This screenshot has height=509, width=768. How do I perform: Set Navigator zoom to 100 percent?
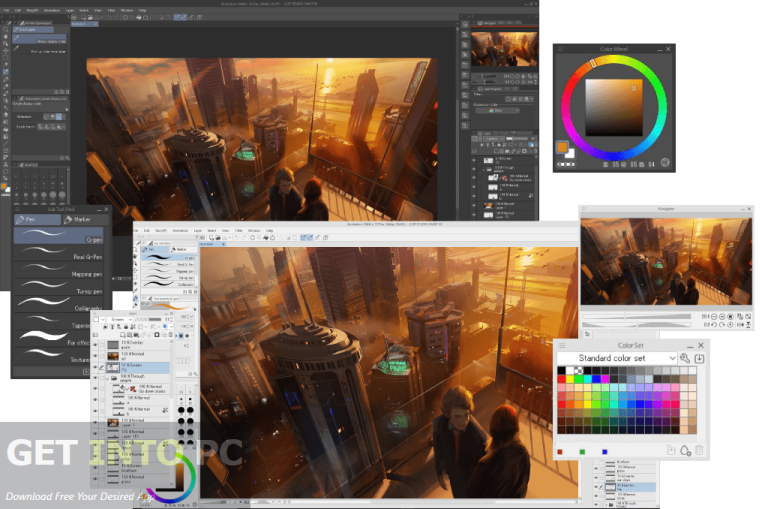[730, 316]
